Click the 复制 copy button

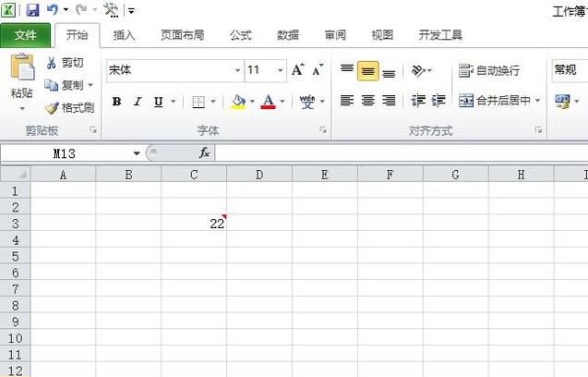65,85
